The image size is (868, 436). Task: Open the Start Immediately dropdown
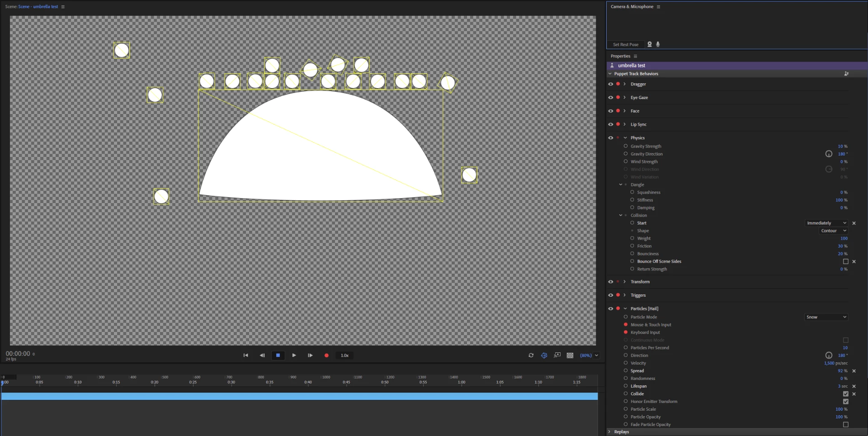826,223
